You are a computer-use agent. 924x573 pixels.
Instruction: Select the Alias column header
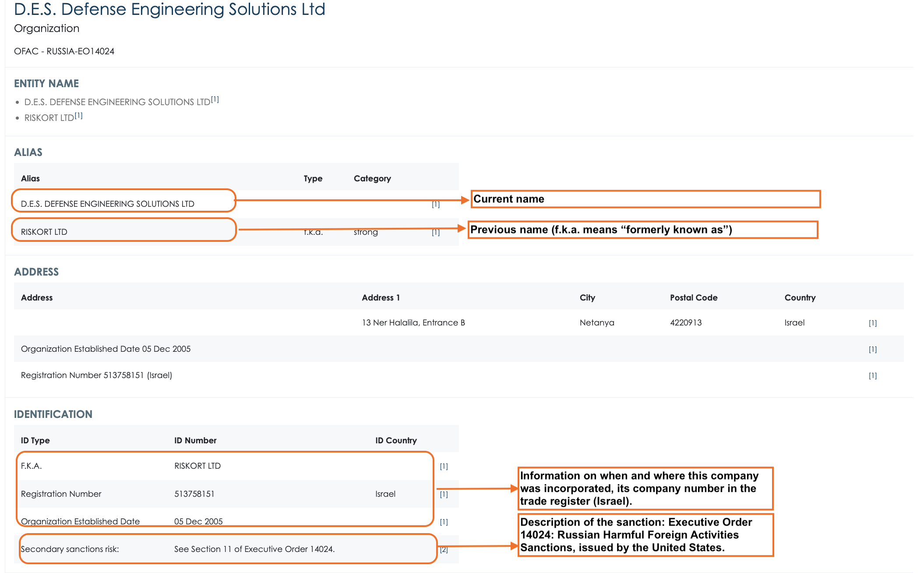pos(30,178)
